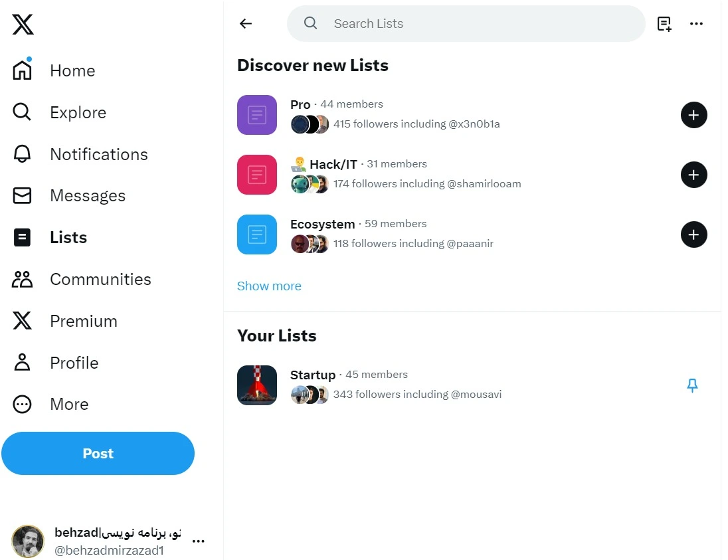Create a new List icon
Image resolution: width=728 pixels, height=560 pixels.
coord(664,24)
